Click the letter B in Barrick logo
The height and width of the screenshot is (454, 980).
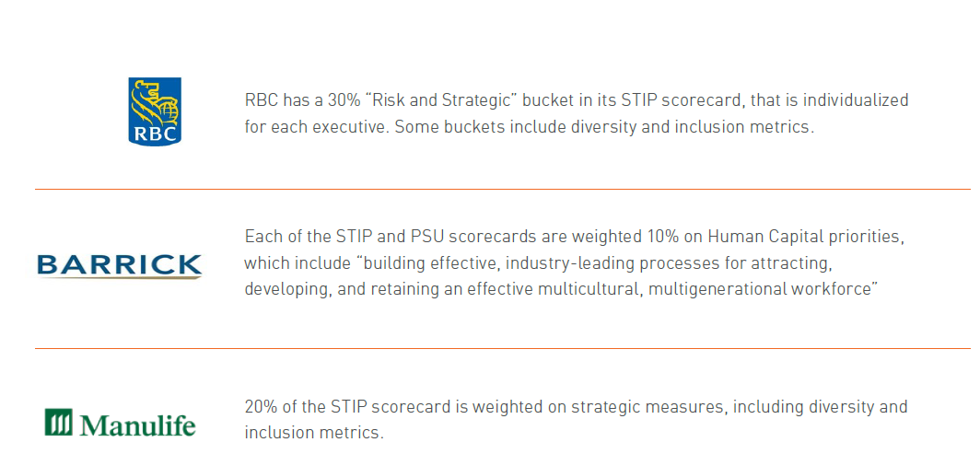(x=46, y=265)
